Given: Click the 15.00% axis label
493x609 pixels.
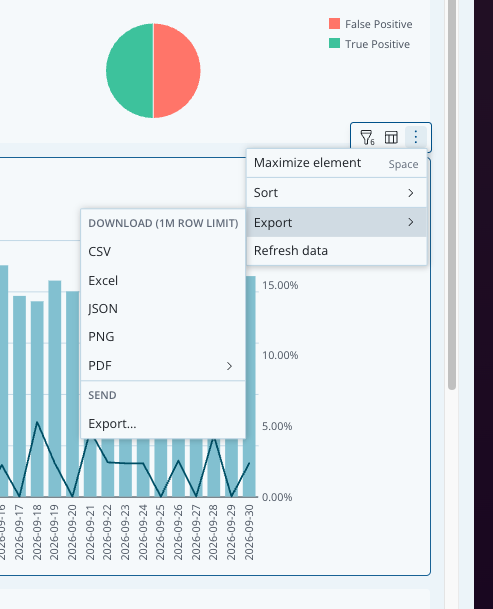Looking at the screenshot, I should 280,285.
